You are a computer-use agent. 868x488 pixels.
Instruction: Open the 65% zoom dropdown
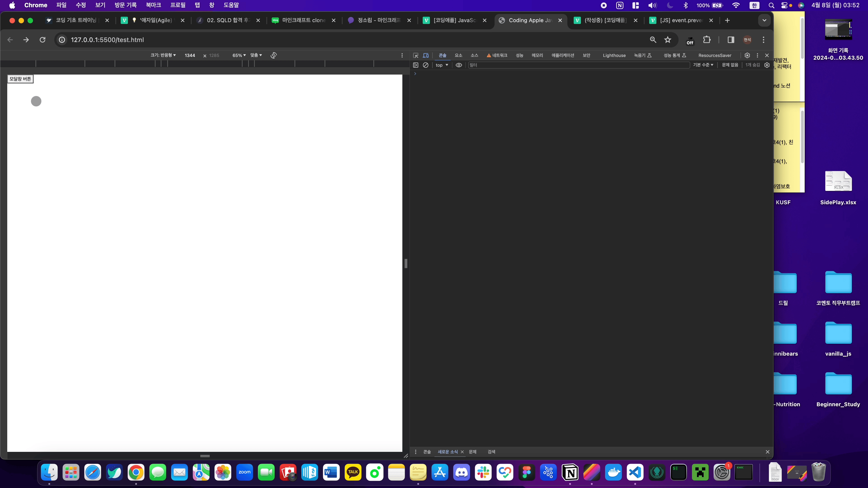(x=239, y=55)
